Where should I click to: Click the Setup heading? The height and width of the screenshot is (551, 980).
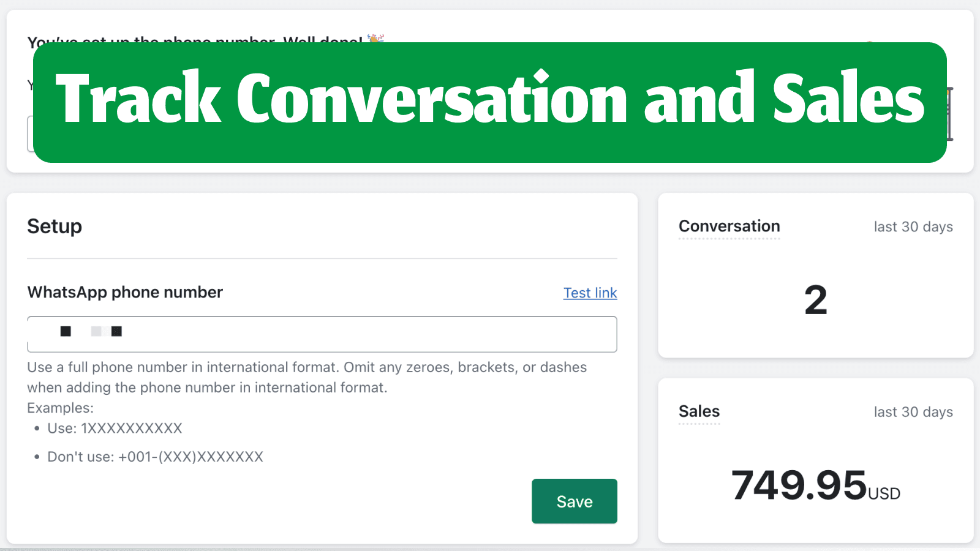54,226
